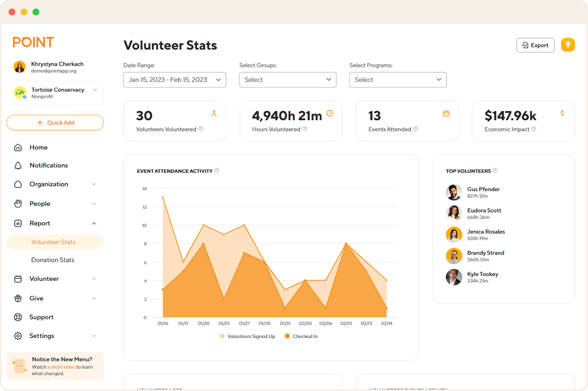
Task: Click the dollar icon on Economic Impact card
Action: (562, 113)
